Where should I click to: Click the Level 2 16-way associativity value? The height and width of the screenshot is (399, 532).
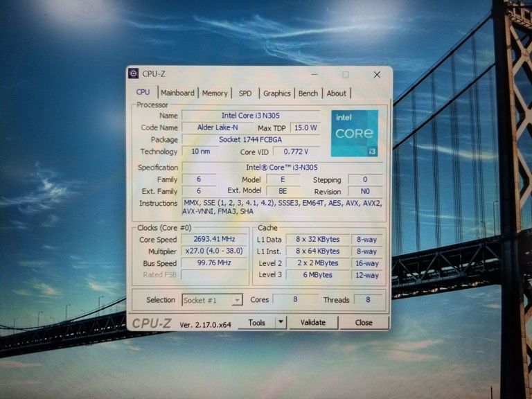tap(366, 263)
